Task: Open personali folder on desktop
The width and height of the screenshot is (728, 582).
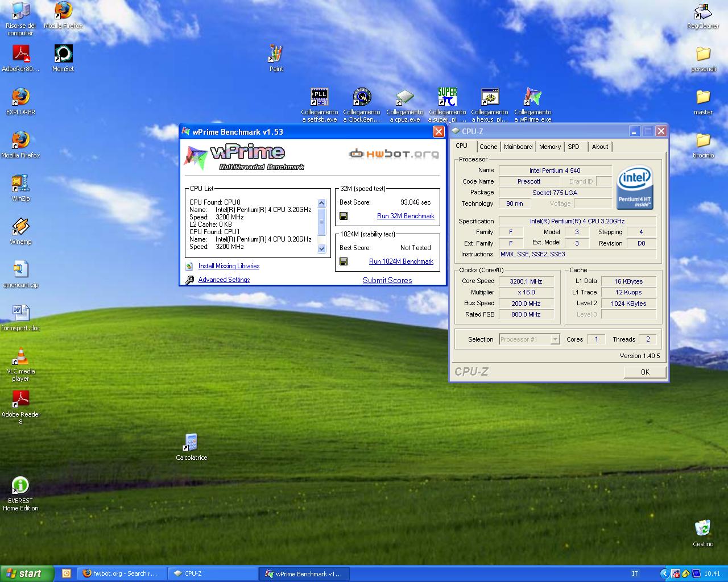Action: pos(703,59)
